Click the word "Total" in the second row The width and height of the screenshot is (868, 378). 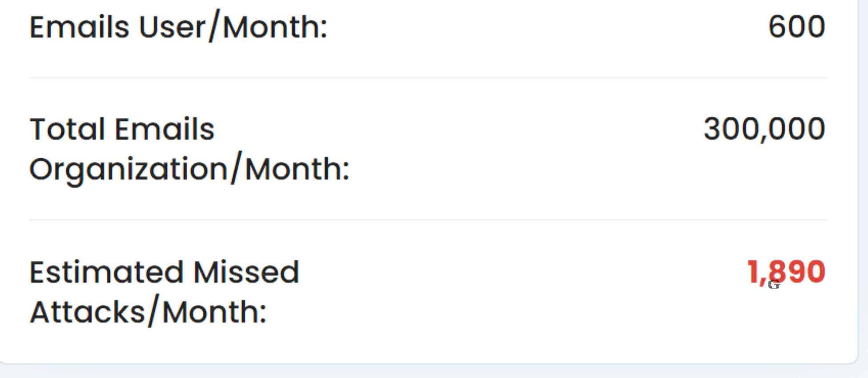click(x=67, y=129)
